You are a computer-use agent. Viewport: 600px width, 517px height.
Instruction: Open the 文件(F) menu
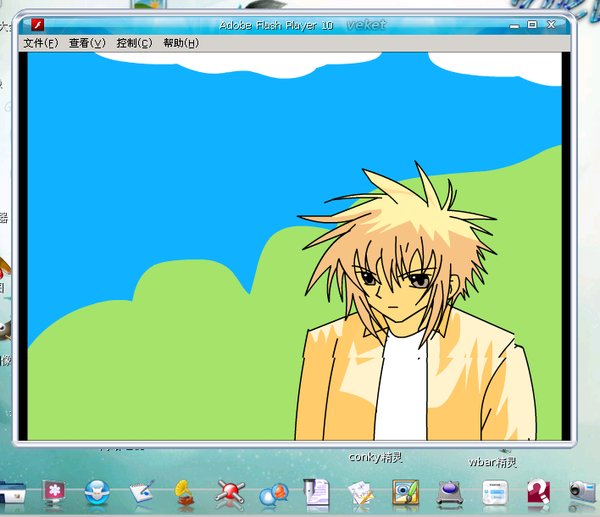tap(41, 43)
